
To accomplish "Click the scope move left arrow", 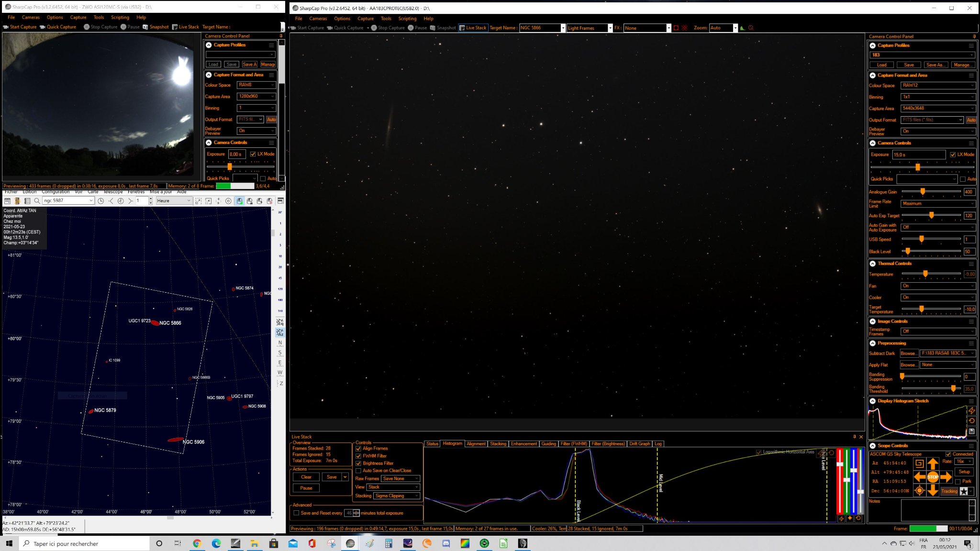I will click(x=919, y=477).
